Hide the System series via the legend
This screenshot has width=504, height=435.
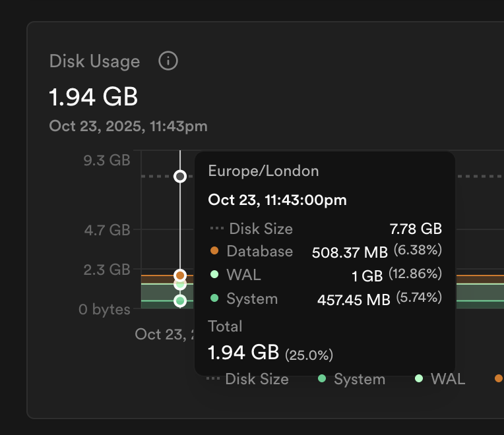352,379
